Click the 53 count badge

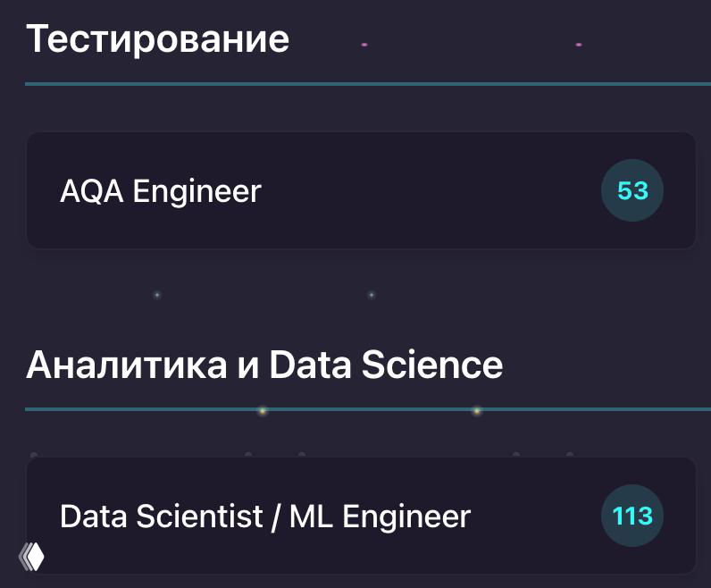click(x=632, y=190)
